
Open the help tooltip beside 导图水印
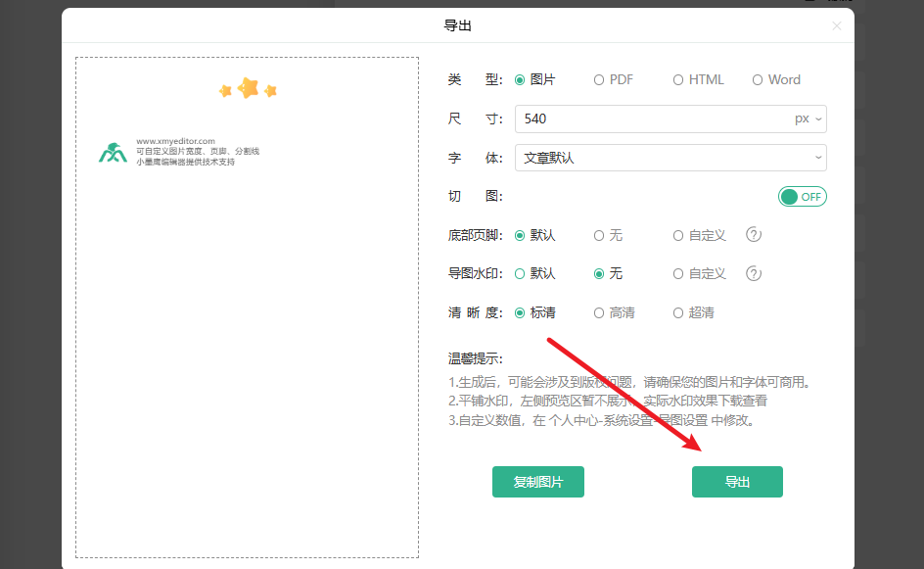753,273
